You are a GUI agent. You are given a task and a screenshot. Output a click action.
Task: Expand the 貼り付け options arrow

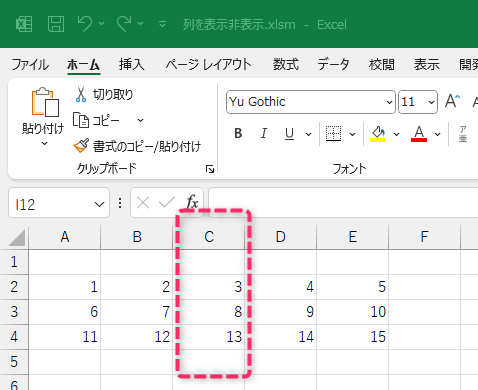point(44,144)
